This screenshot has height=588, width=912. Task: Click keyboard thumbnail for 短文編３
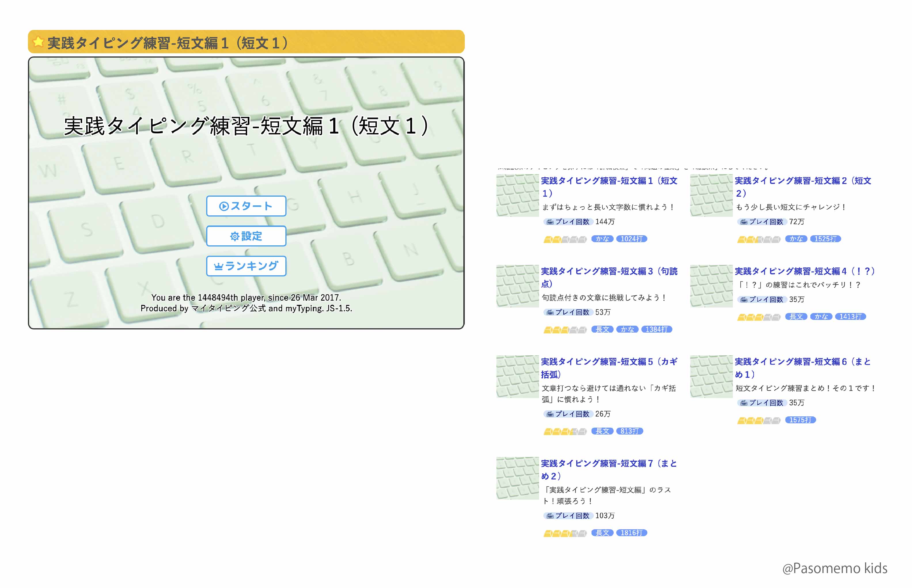pos(517,286)
